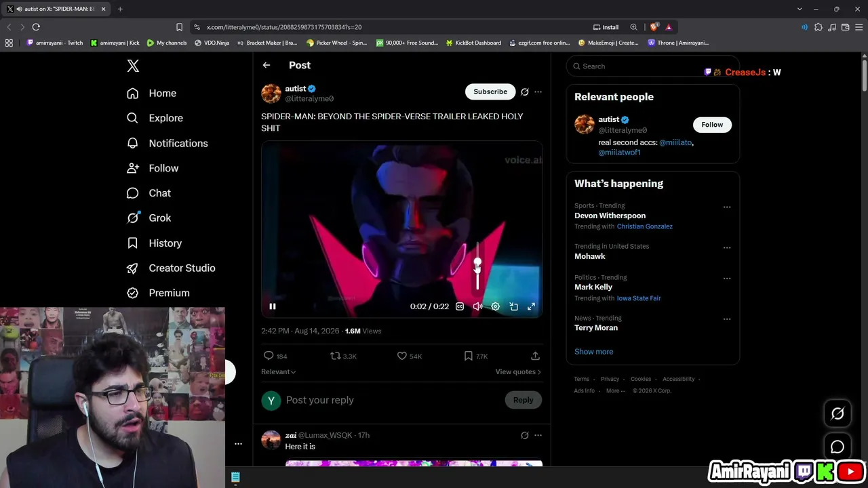
Task: Click the X search box
Action: click(x=652, y=66)
